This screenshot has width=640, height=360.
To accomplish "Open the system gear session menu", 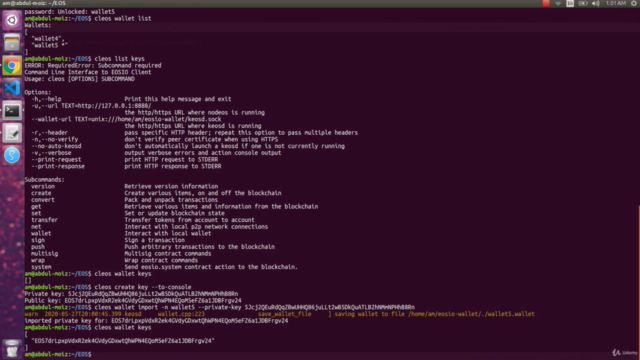I will (634, 3).
